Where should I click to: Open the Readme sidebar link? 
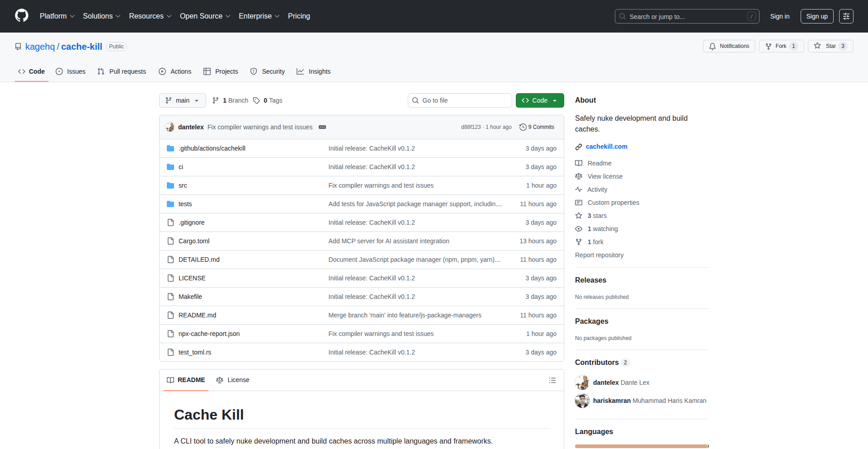(x=593, y=163)
